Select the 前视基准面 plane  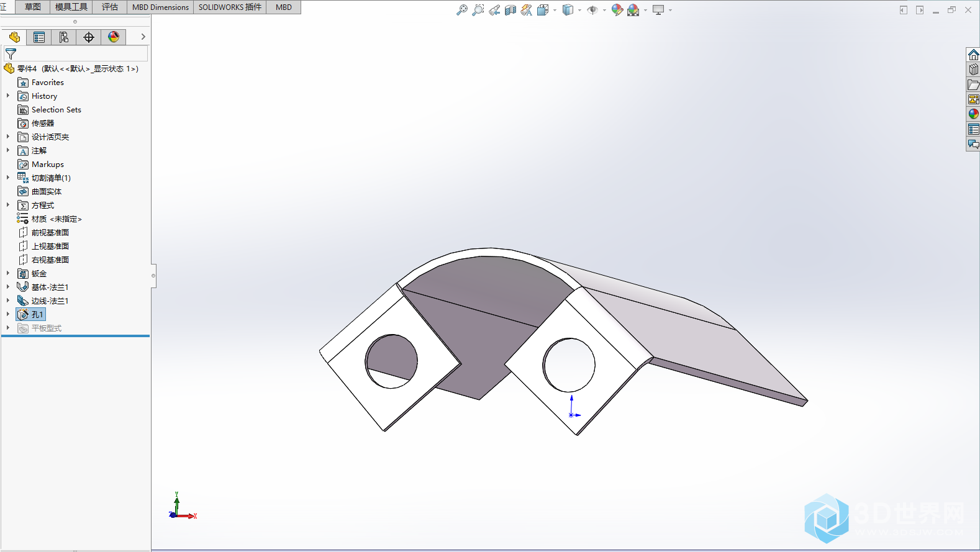[x=43, y=233]
